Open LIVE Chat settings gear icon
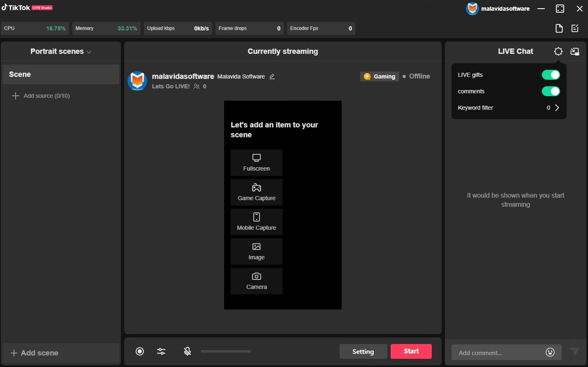 coord(558,51)
